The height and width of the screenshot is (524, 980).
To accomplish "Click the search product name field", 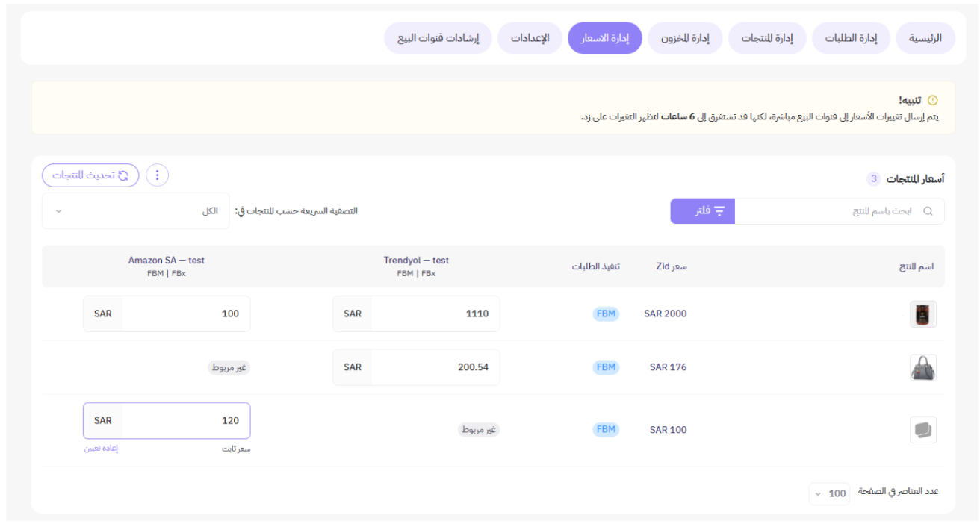I will coord(840,211).
